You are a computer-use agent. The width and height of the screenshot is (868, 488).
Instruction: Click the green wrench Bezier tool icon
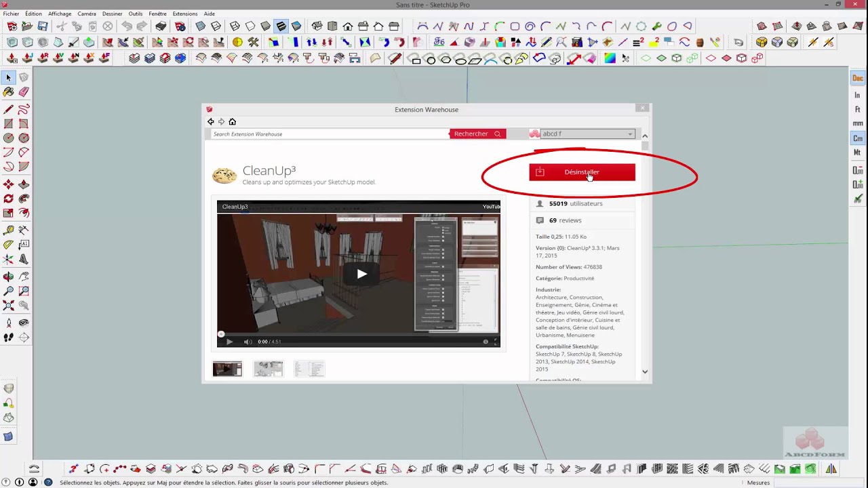[656, 26]
